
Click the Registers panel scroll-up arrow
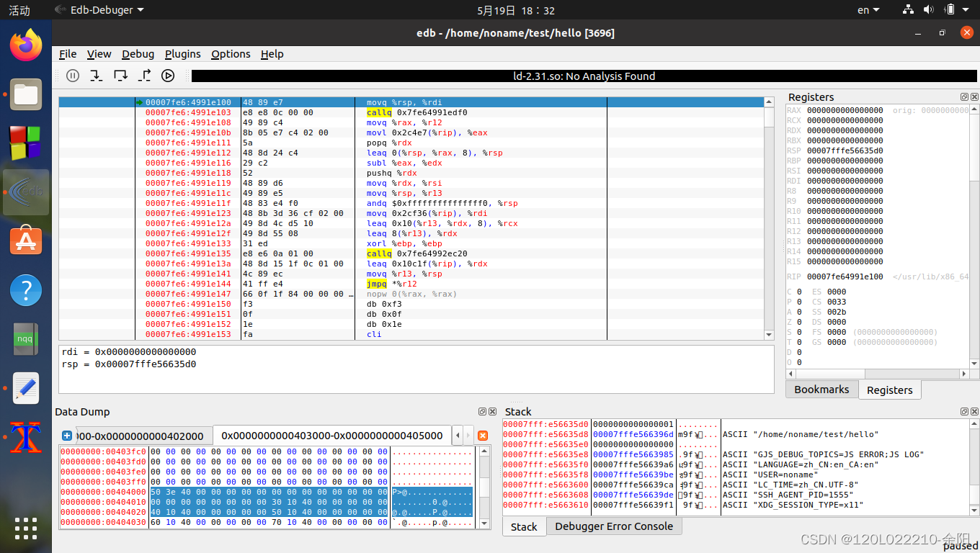[974, 109]
